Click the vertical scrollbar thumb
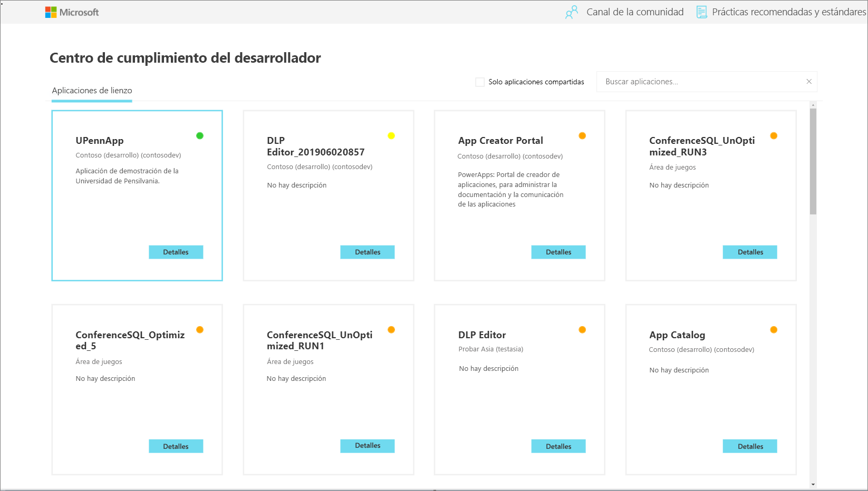Viewport: 868px width, 491px height. tap(813, 161)
